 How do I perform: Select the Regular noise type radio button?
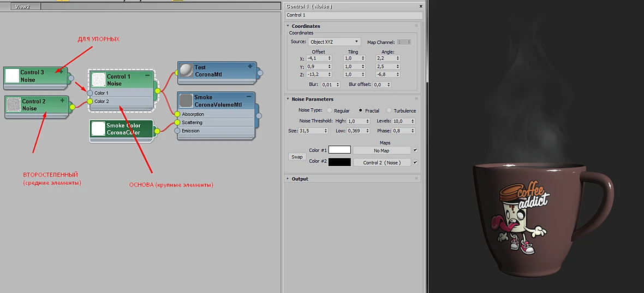click(330, 111)
